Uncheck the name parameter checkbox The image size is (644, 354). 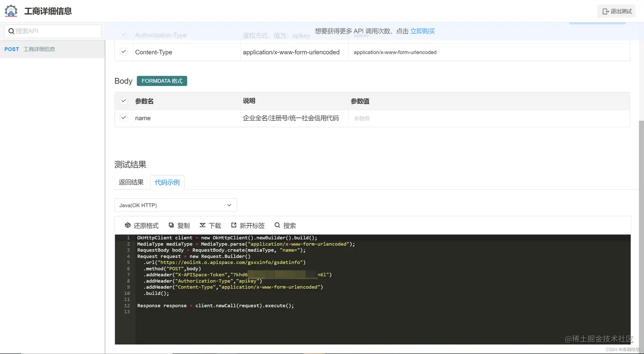124,118
